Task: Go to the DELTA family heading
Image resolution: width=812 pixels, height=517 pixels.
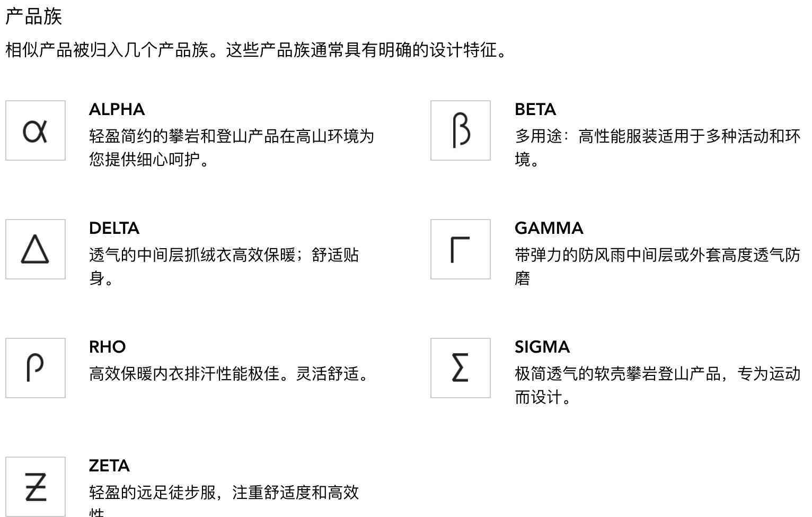Action: [114, 228]
